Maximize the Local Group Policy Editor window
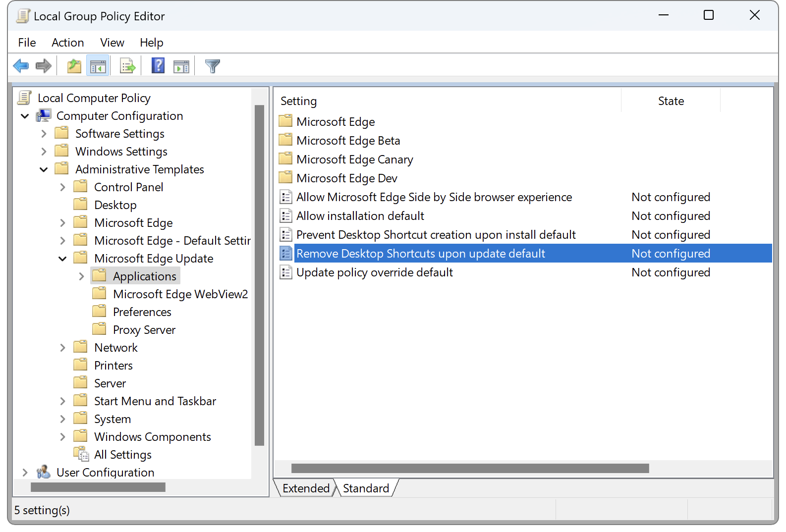The image size is (786, 532). pos(708,15)
